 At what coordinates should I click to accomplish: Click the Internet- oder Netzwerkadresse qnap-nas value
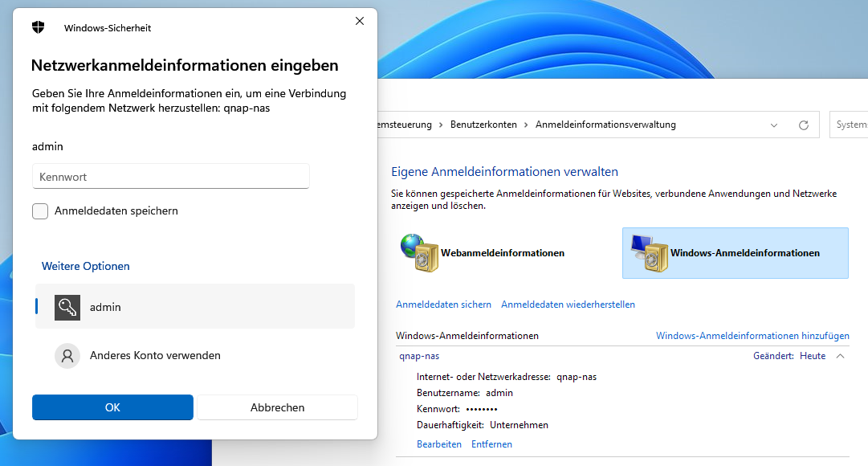click(577, 377)
